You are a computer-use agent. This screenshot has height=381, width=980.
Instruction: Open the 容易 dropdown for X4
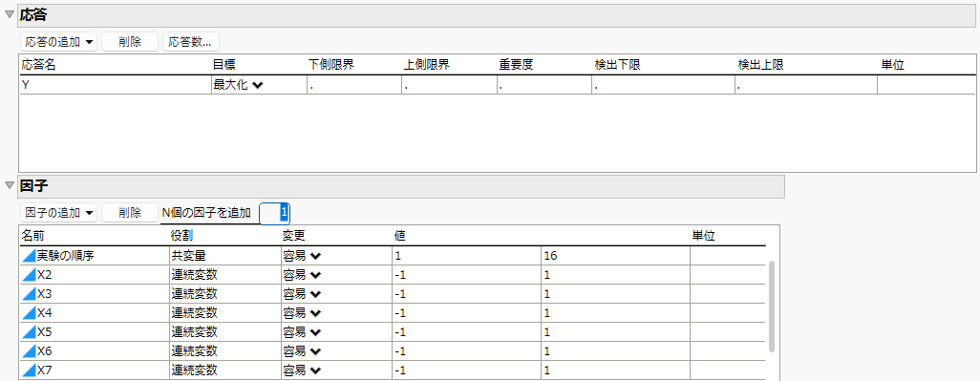click(302, 313)
